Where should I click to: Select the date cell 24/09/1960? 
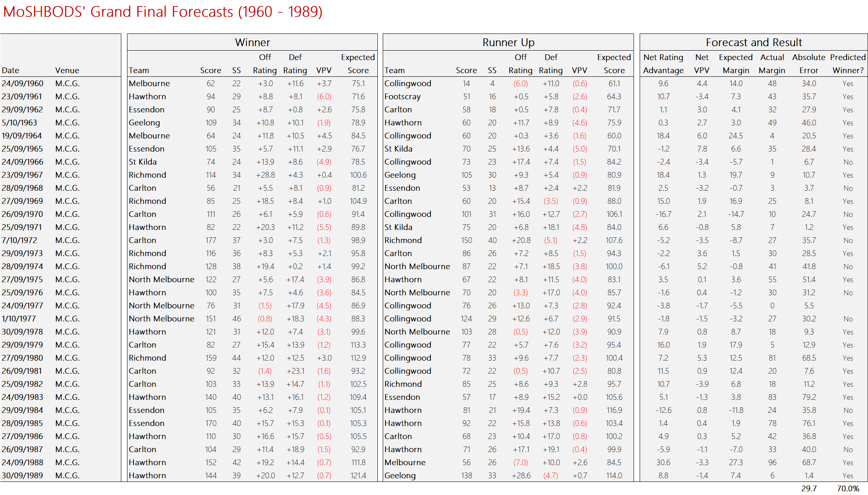pos(22,83)
